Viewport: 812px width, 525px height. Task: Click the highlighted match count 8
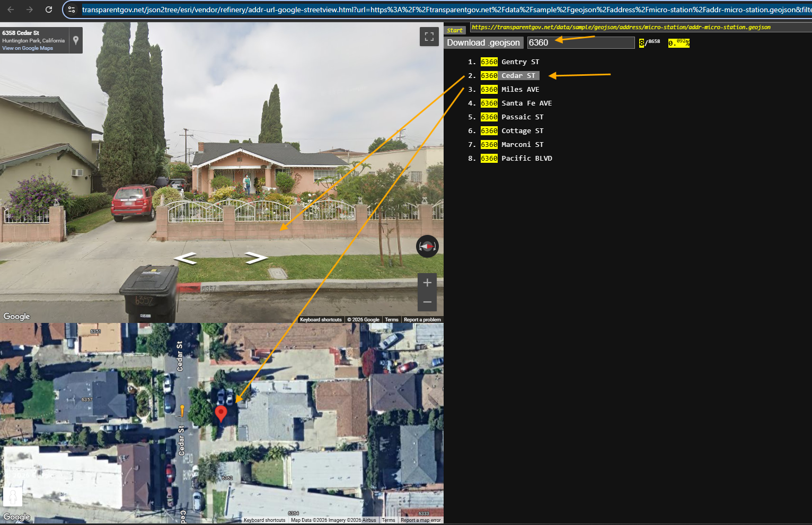(641, 43)
